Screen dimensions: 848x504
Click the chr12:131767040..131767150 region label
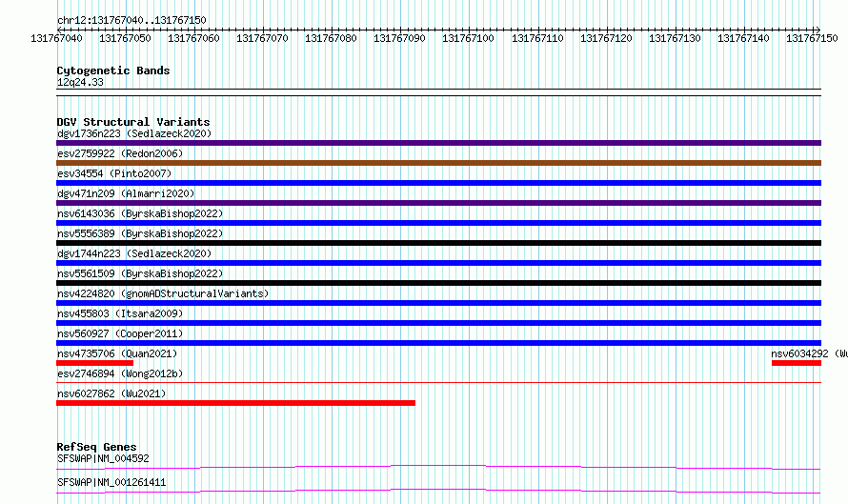131,20
